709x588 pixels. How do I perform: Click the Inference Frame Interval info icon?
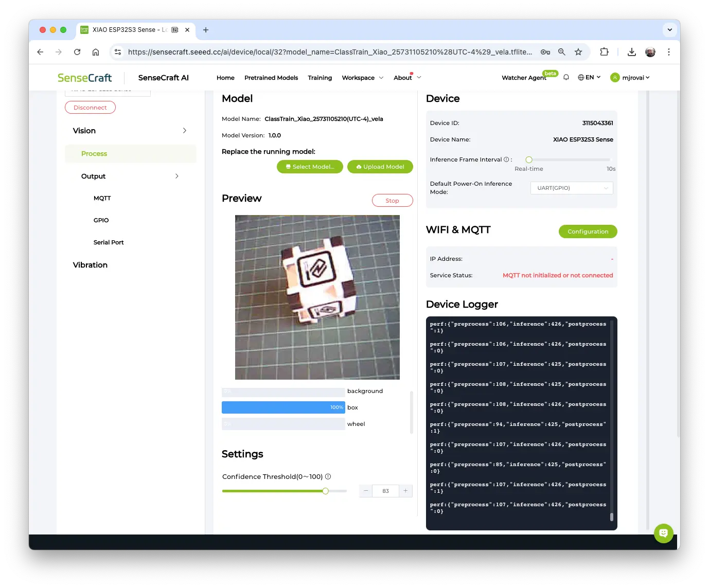[506, 159]
